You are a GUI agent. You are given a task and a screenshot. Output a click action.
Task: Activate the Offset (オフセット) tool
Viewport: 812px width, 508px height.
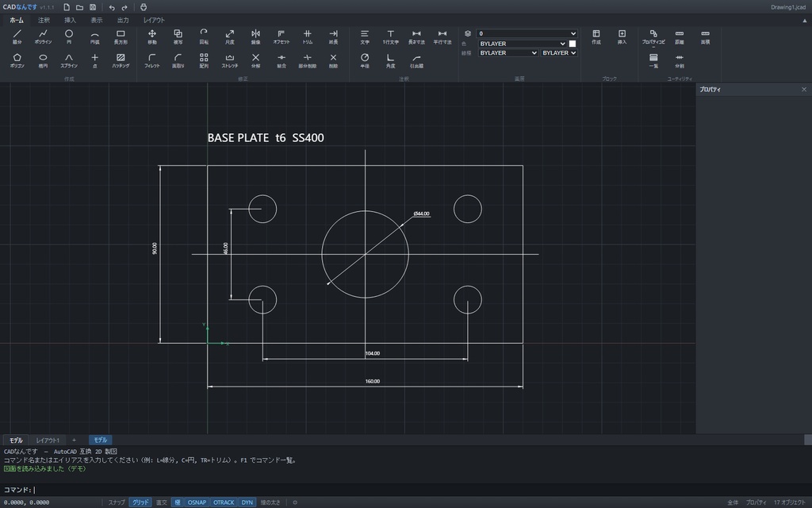(282, 37)
